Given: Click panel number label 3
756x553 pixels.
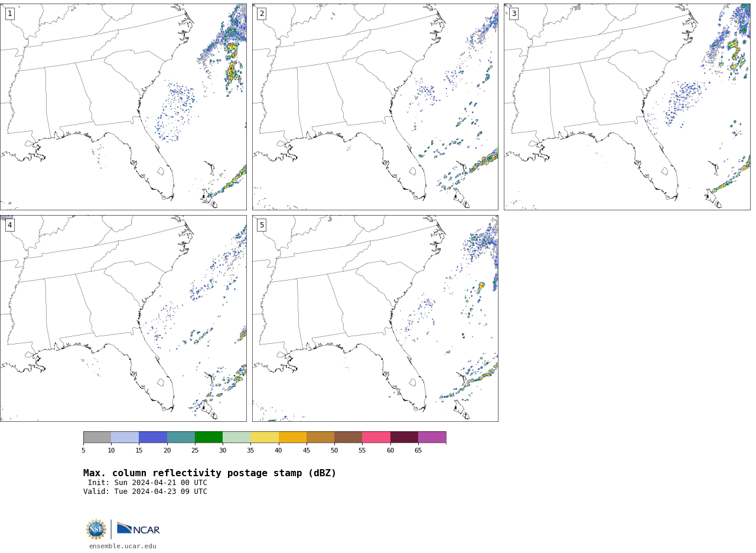Looking at the screenshot, I should pos(514,14).
